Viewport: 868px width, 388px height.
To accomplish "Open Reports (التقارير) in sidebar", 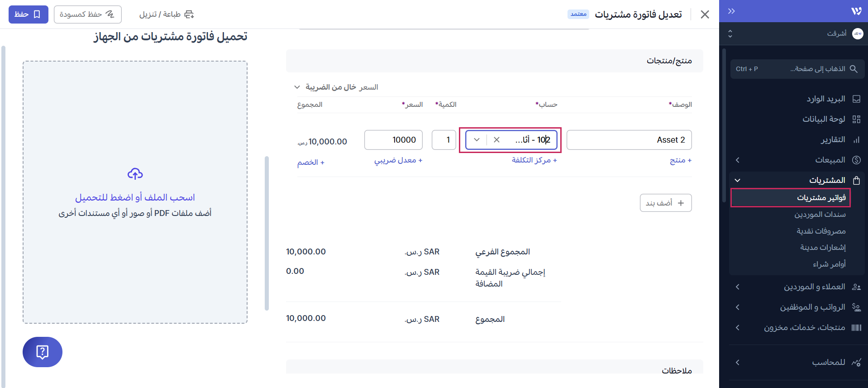I will click(x=833, y=139).
